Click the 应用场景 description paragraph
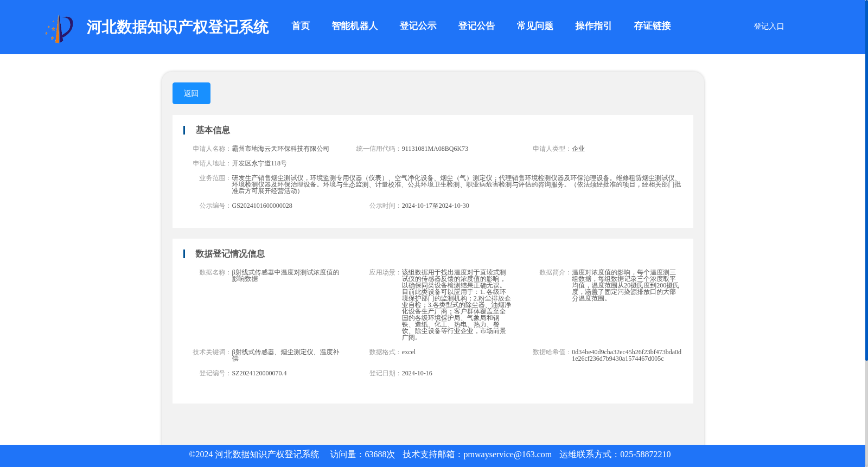The height and width of the screenshot is (467, 868). point(456,305)
